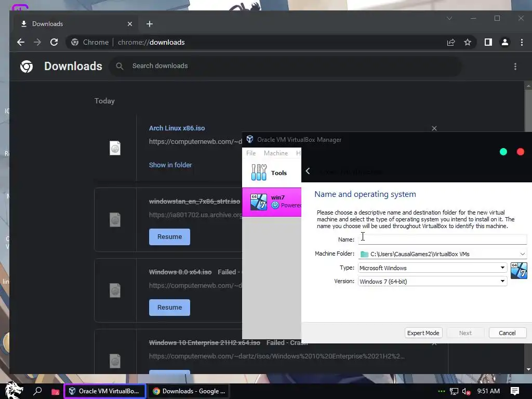
Task: Switch to Oracle VM VirtualBox taskbar button
Action: (x=105, y=391)
